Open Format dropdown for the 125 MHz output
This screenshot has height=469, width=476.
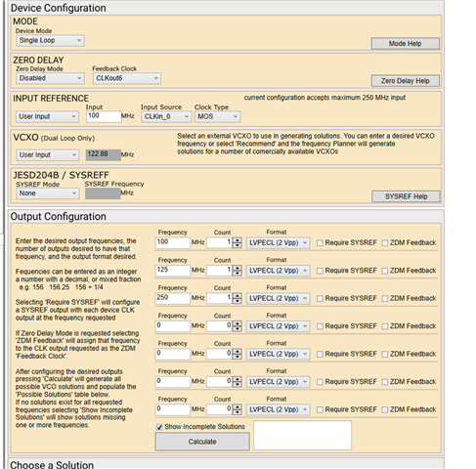(278, 271)
